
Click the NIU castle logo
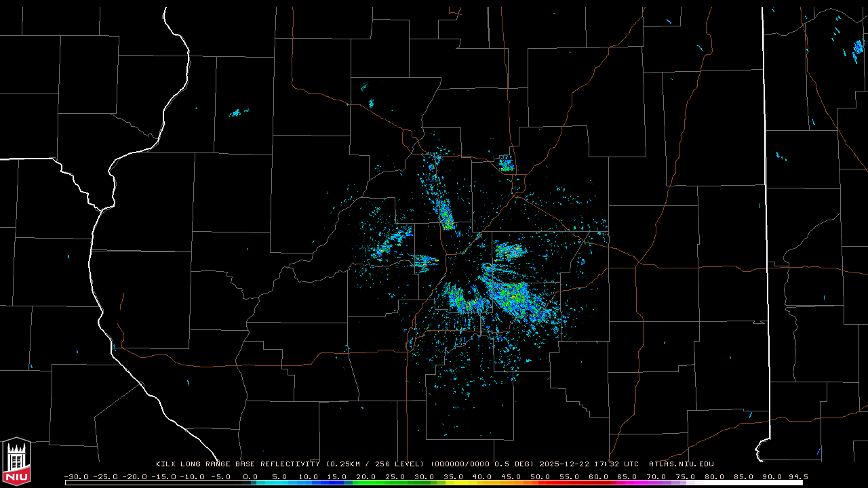[x=16, y=462]
